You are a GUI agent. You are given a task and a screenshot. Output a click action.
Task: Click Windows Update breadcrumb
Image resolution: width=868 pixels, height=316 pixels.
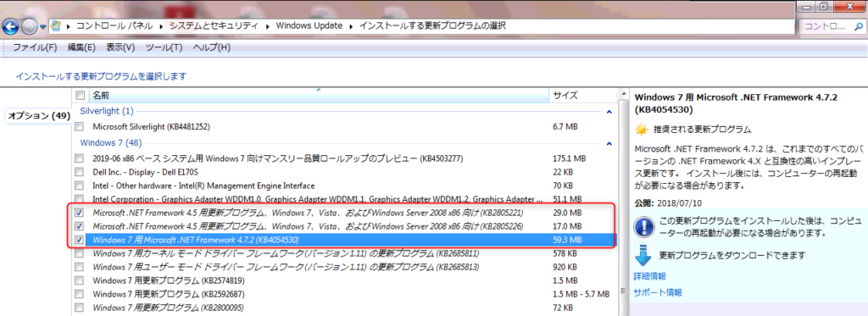tap(309, 25)
